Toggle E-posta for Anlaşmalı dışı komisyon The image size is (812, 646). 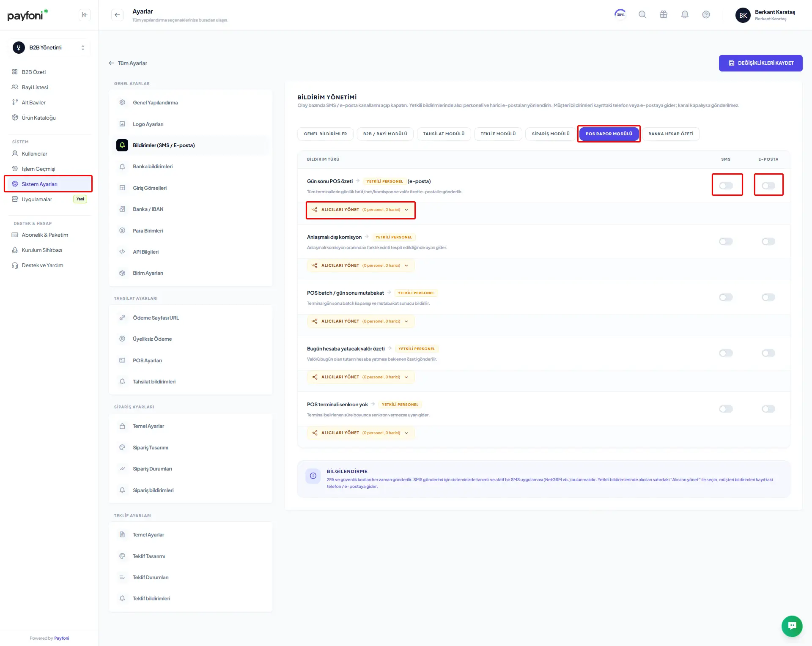(768, 241)
